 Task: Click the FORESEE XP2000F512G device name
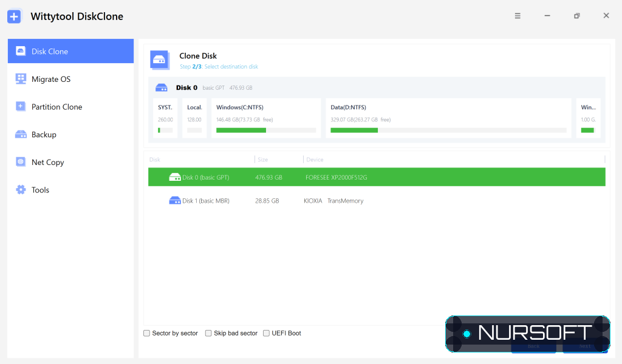[x=336, y=177]
